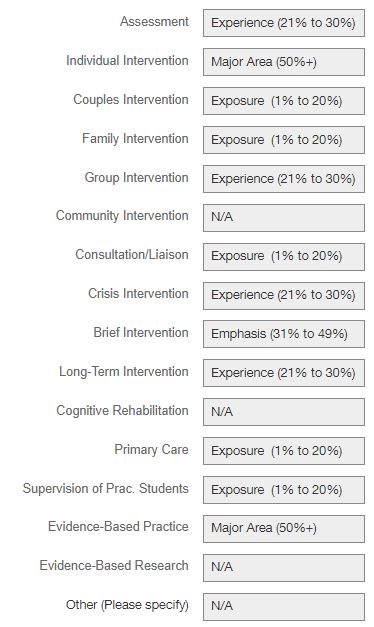Click the Brief Intervention Emphasis field
Screen dimensions: 374x627
point(284,334)
